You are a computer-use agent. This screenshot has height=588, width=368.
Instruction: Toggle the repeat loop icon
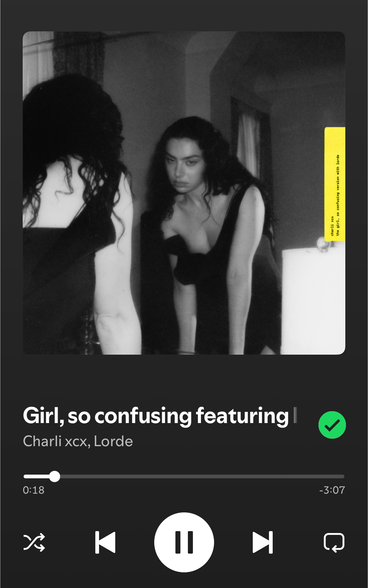pyautogui.click(x=334, y=543)
